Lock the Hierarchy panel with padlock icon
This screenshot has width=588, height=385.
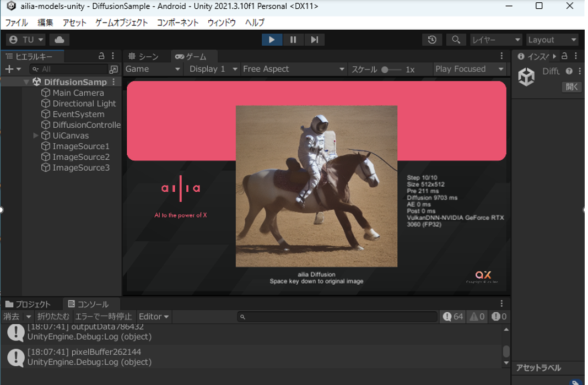point(101,56)
